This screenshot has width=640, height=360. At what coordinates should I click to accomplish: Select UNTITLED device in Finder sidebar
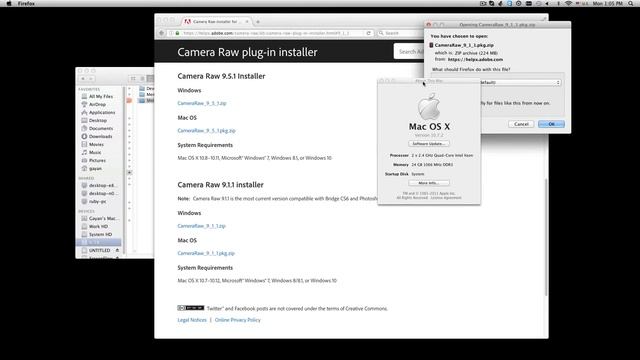99,250
